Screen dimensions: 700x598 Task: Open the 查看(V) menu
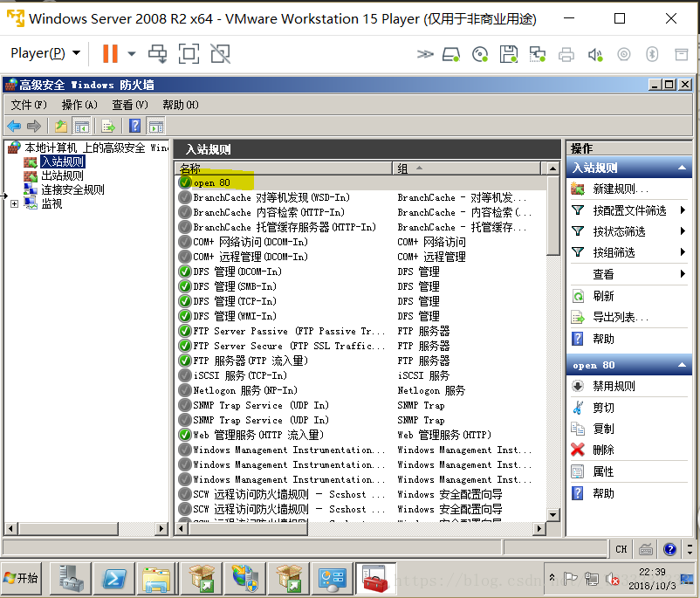[130, 105]
